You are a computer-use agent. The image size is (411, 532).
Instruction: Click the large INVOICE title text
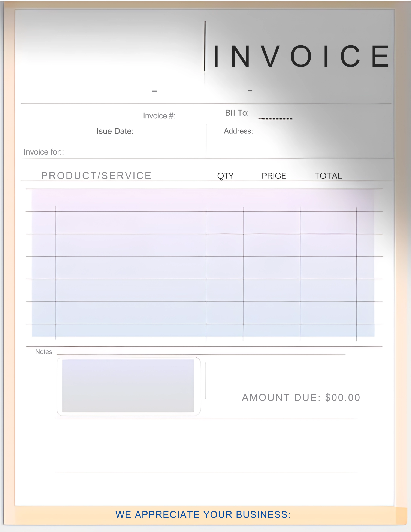tap(301, 56)
